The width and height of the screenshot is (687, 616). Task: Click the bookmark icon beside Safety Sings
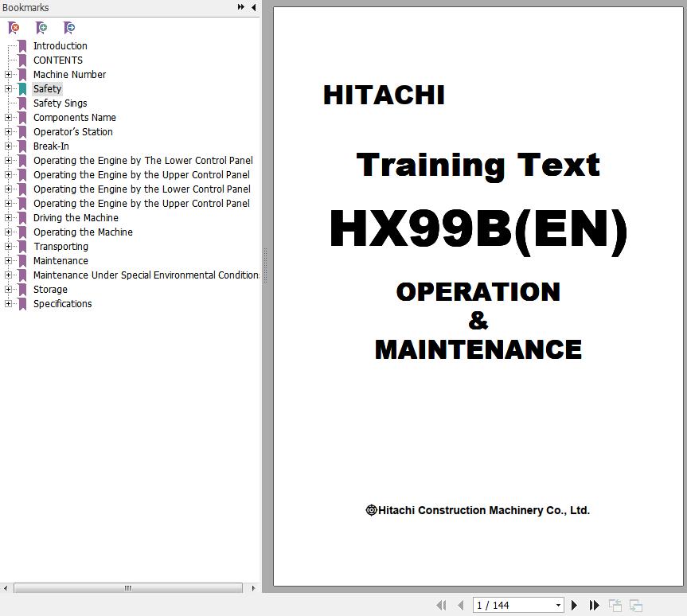(x=22, y=103)
